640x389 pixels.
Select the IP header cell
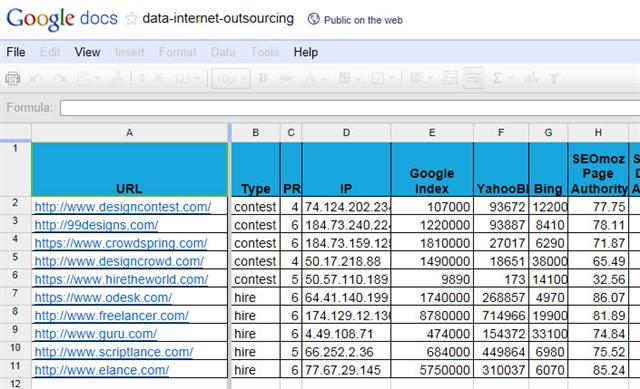pos(346,169)
